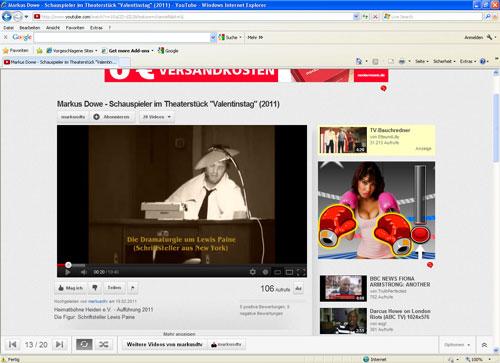
Task: Click the flag report button
Action: [x=133, y=288]
